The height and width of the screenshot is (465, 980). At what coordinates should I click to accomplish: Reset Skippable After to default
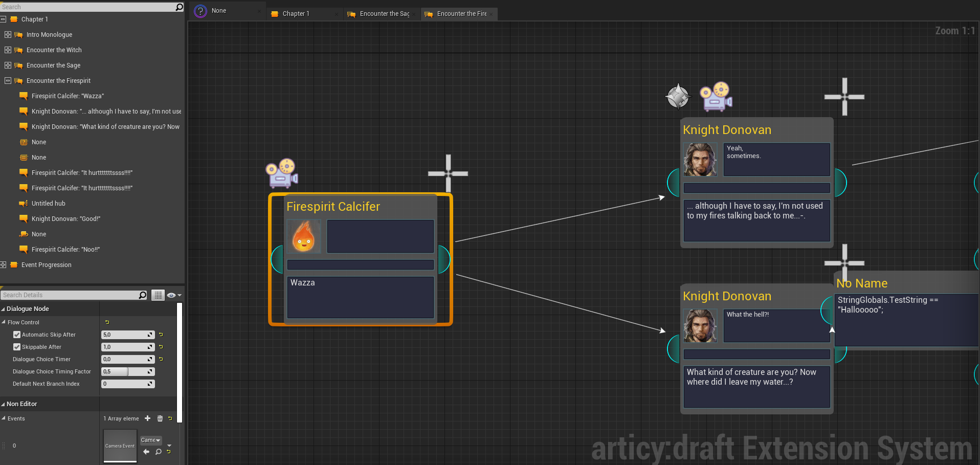161,347
